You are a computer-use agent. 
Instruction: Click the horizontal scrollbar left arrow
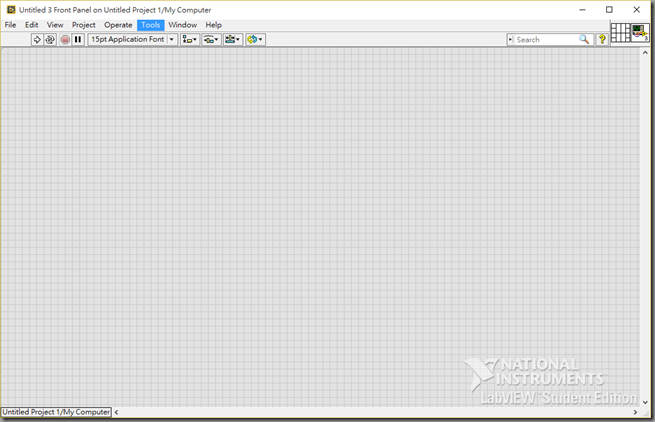[117, 412]
